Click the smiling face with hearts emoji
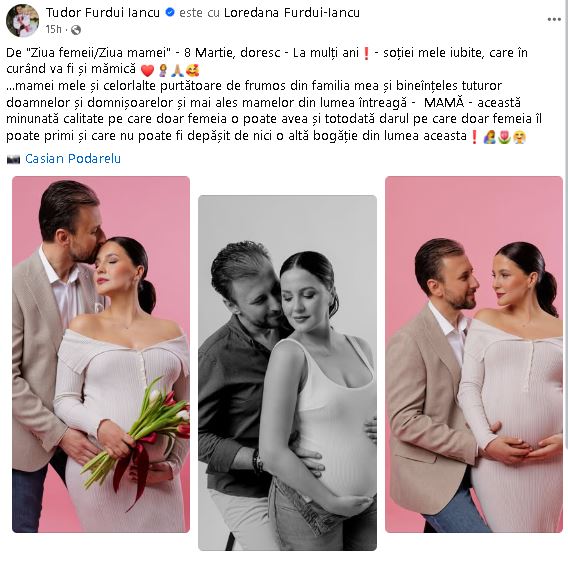This screenshot has height=567, width=568. point(193,70)
